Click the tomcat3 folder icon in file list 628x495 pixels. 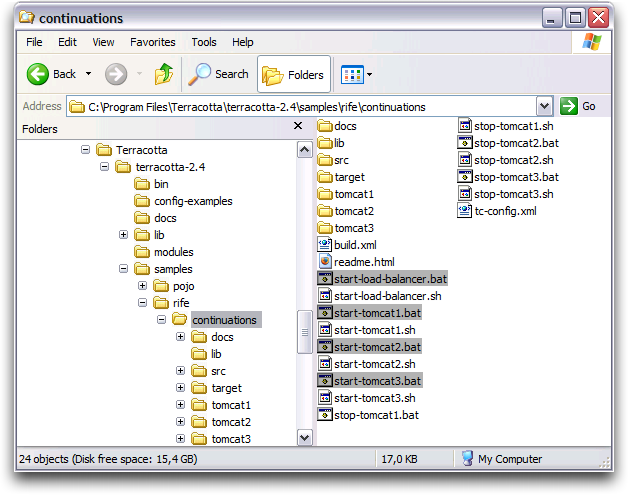pyautogui.click(x=325, y=228)
